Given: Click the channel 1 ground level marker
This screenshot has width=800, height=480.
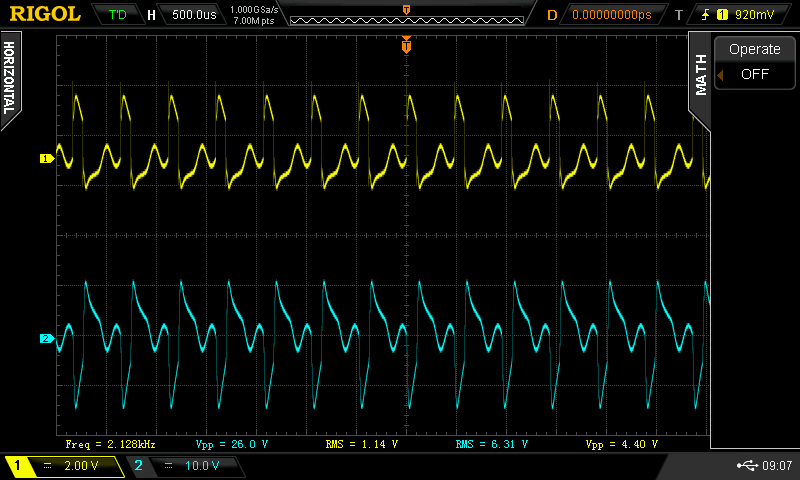Looking at the screenshot, I should click(46, 159).
